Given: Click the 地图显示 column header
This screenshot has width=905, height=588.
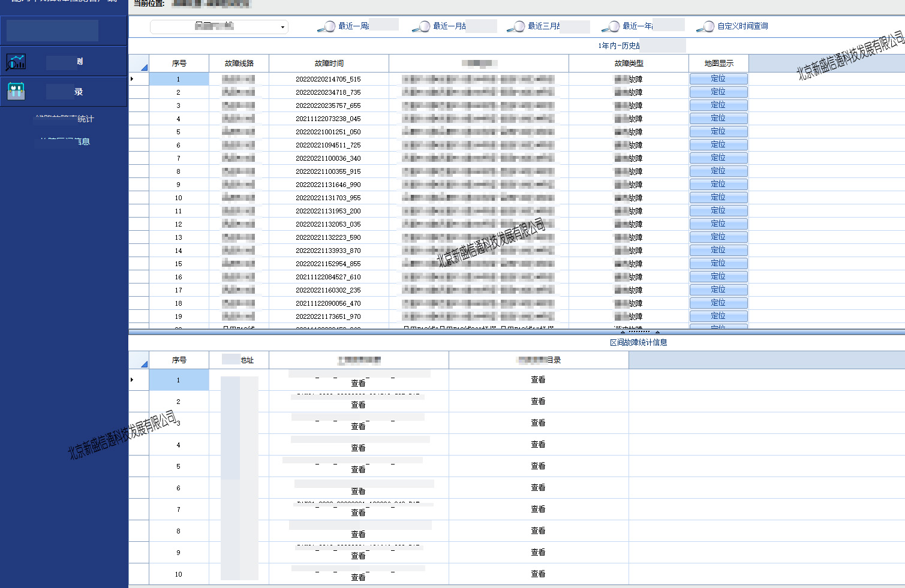Looking at the screenshot, I should (x=719, y=63).
